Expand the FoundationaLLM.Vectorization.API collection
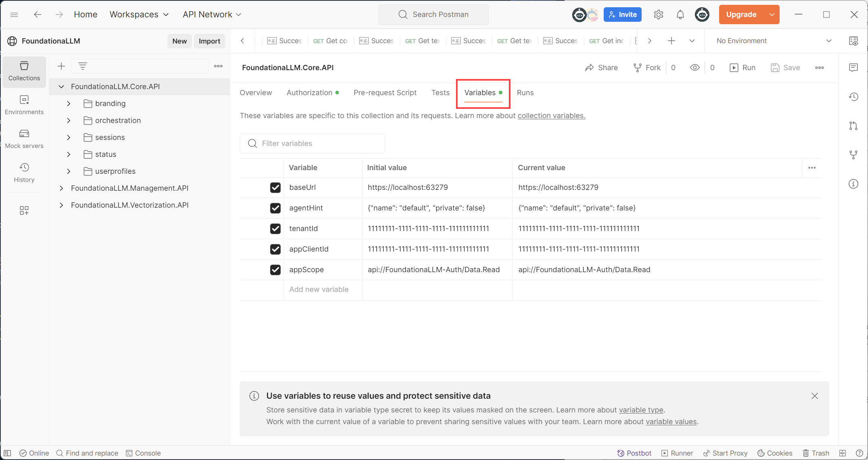The height and width of the screenshot is (460, 868). click(61, 205)
